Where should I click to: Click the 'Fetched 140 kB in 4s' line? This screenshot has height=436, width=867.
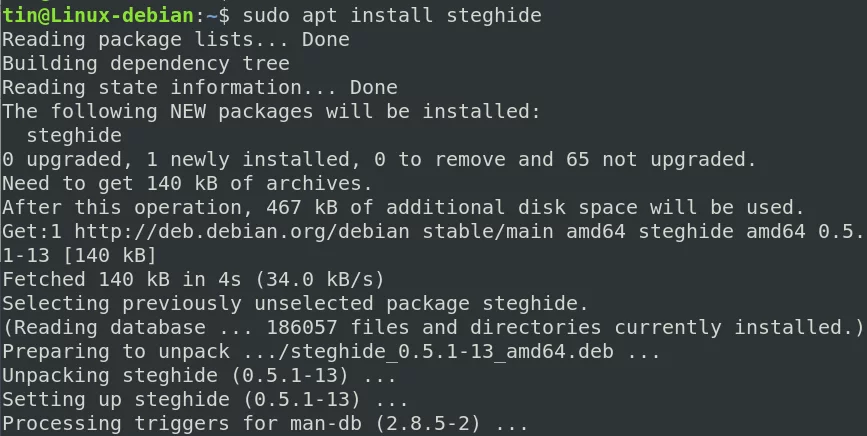194,279
